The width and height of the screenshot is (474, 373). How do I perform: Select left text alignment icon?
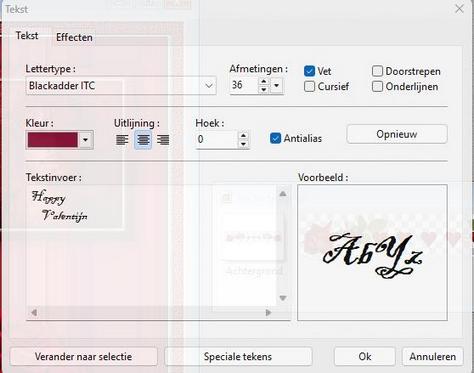(122, 140)
